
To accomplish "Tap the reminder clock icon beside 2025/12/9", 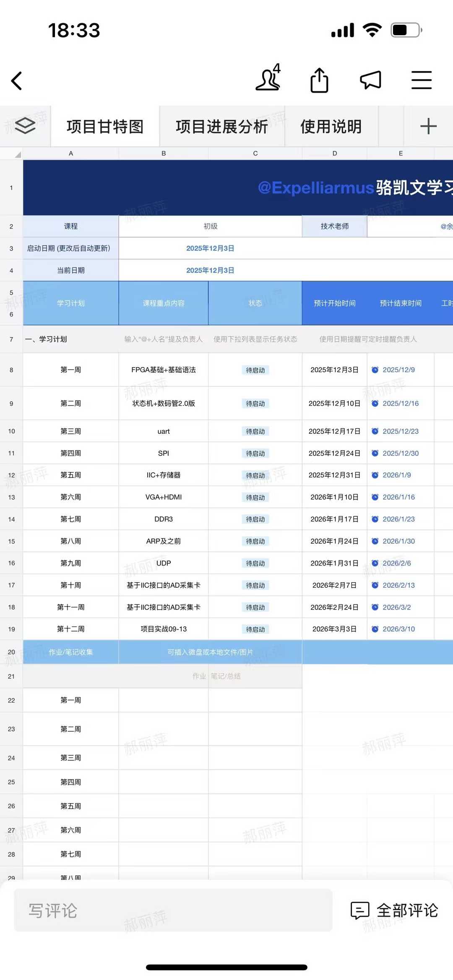I will click(375, 370).
